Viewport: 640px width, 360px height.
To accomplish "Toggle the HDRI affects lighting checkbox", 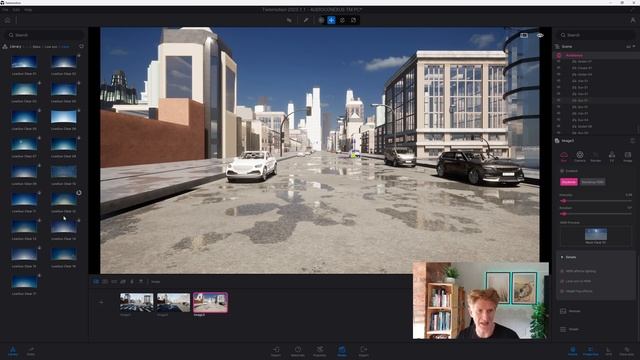I will click(562, 271).
